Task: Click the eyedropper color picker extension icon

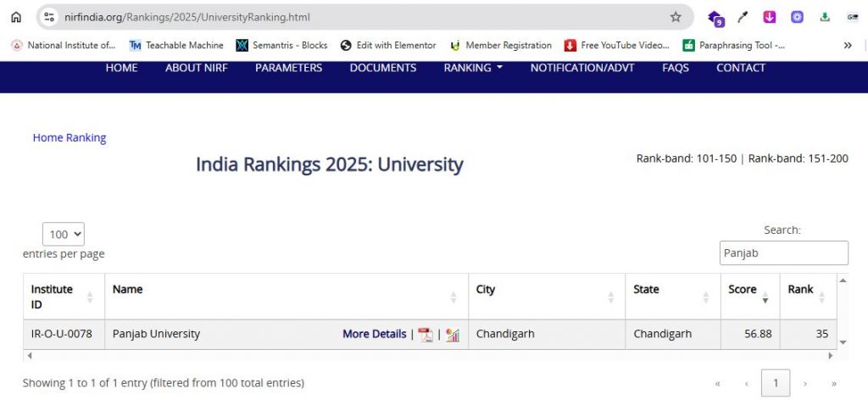Action: click(x=743, y=17)
